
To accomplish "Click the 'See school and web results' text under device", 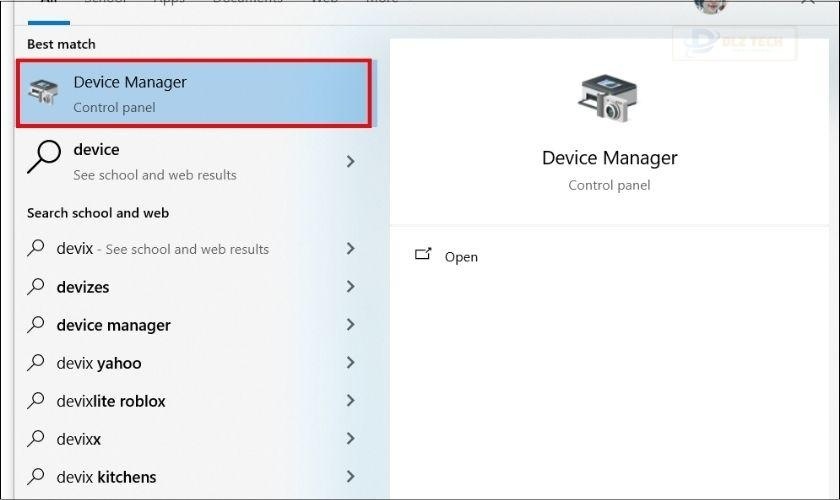I will tap(155, 175).
